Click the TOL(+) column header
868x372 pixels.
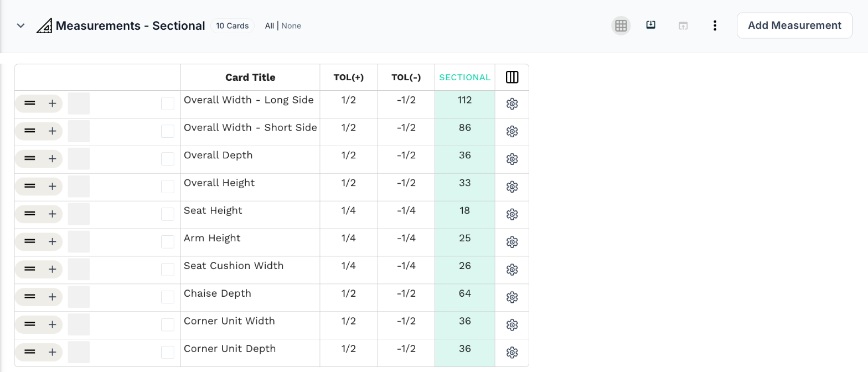pos(349,77)
